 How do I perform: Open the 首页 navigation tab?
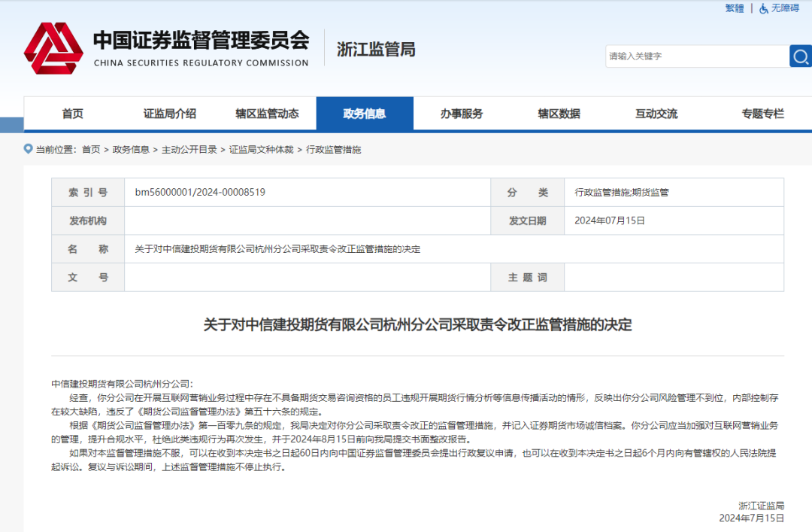point(73,114)
